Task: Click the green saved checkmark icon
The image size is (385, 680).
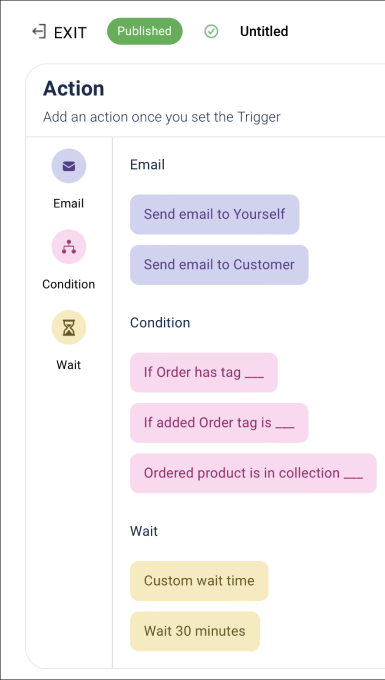Action: coord(211,31)
